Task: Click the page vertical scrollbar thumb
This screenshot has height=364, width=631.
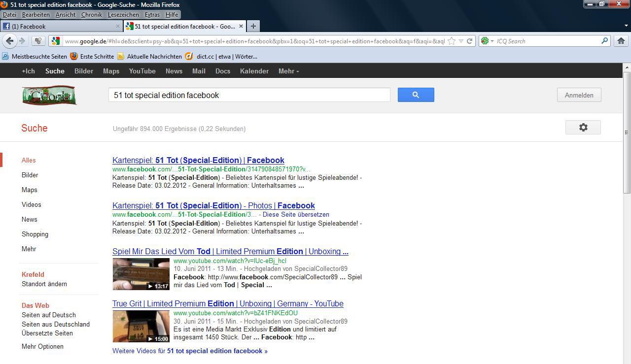Action: tap(627, 132)
